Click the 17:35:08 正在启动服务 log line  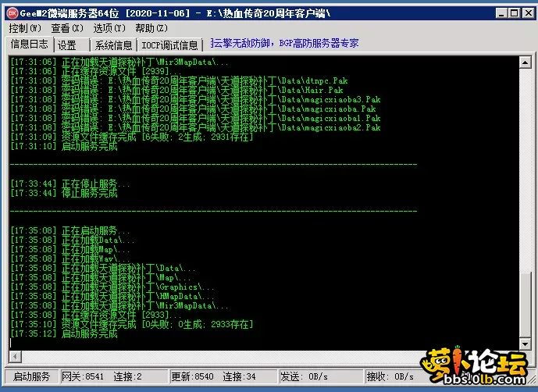pyautogui.click(x=70, y=230)
